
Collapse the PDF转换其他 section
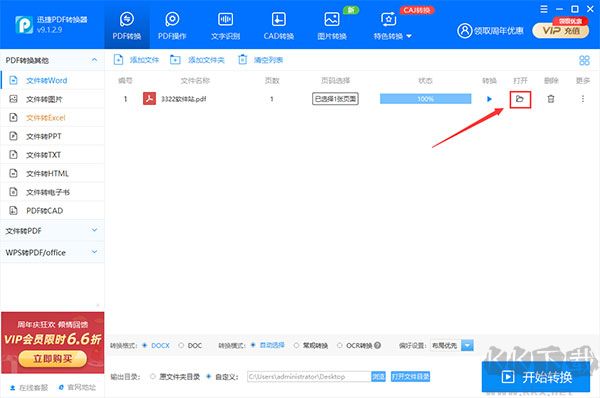coord(94,60)
